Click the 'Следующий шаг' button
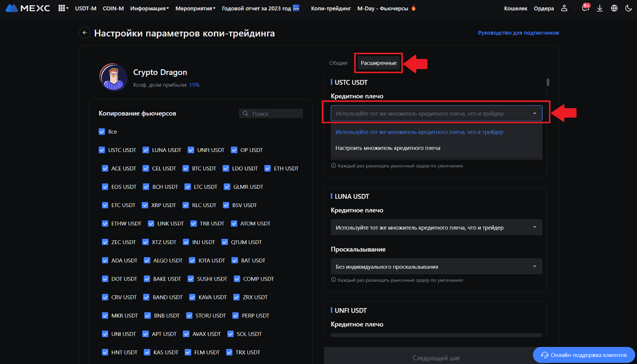The image size is (637, 364). click(436, 358)
